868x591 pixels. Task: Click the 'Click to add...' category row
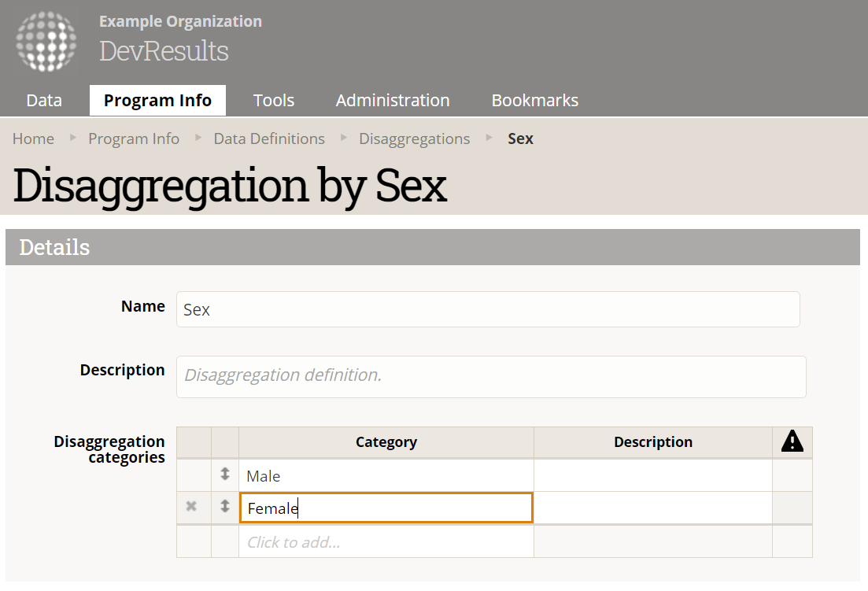(x=386, y=542)
